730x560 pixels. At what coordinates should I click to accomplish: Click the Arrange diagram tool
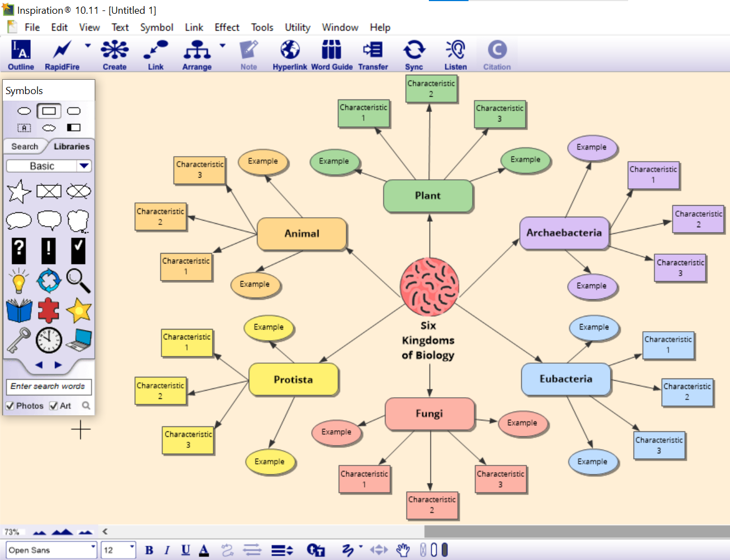point(197,55)
